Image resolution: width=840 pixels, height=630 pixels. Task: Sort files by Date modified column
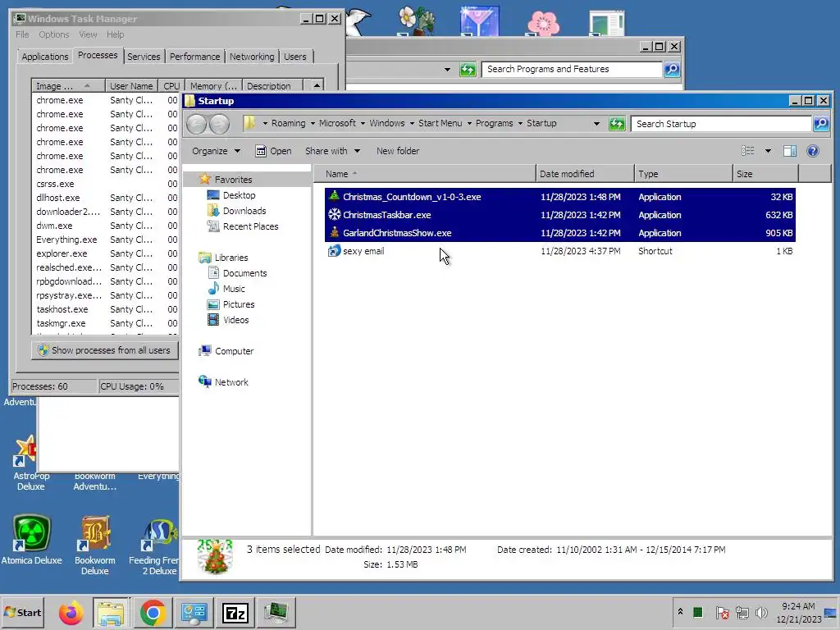coord(585,174)
